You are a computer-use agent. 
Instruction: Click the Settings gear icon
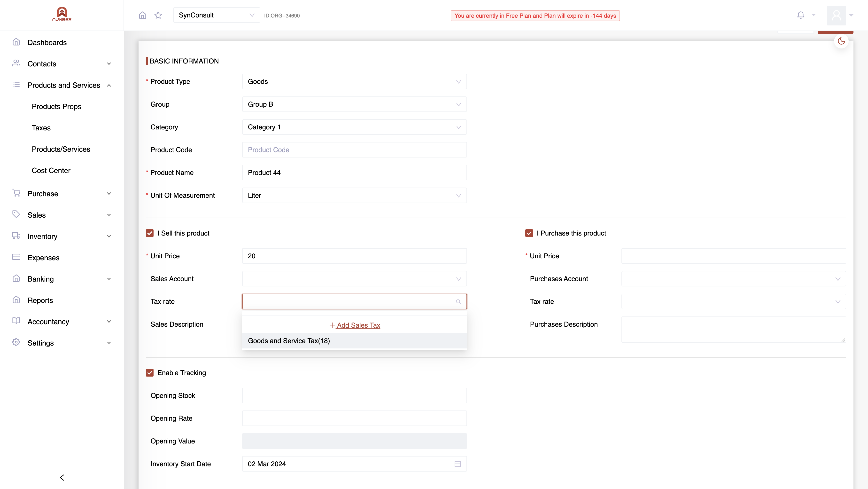pos(16,342)
